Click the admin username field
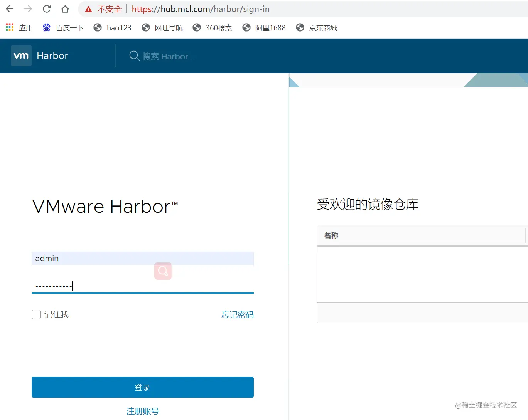This screenshot has height=420, width=528. 143,259
